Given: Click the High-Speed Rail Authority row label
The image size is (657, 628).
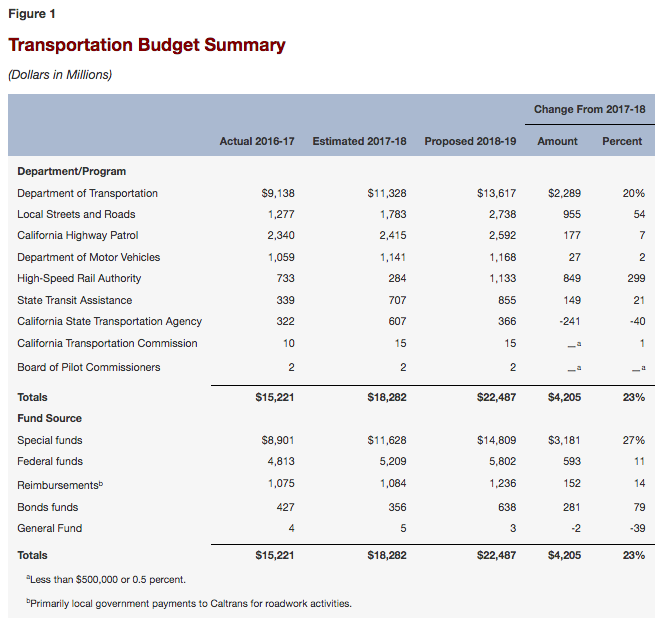Looking at the screenshot, I should tap(79, 278).
